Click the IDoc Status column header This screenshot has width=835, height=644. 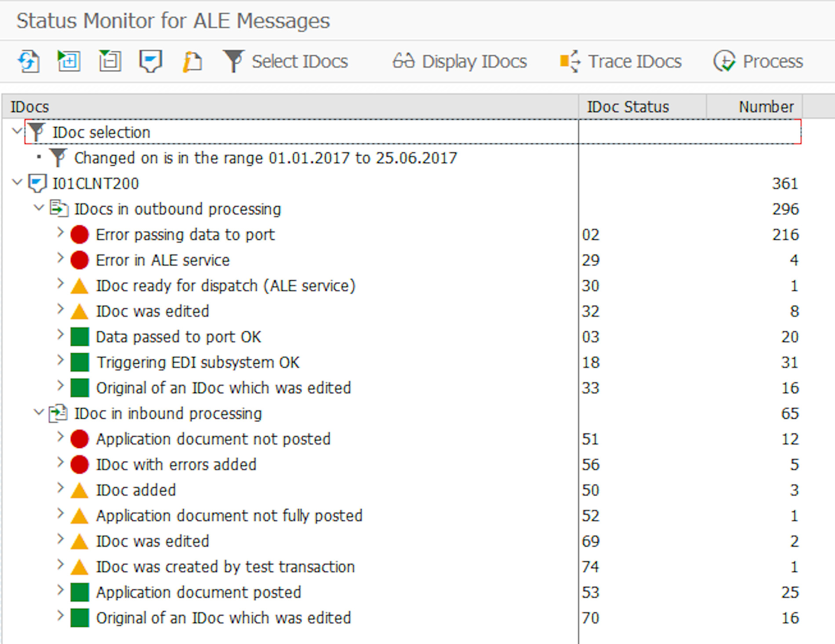[x=628, y=107]
